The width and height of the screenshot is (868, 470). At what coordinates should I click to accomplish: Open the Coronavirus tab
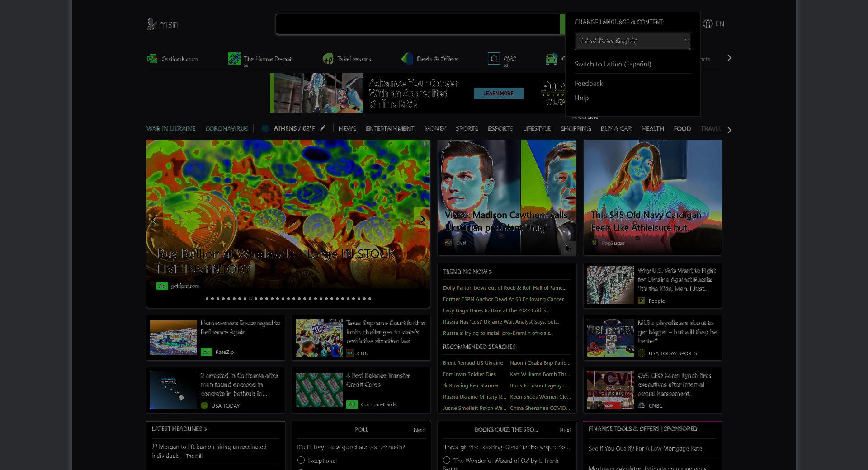pos(226,128)
